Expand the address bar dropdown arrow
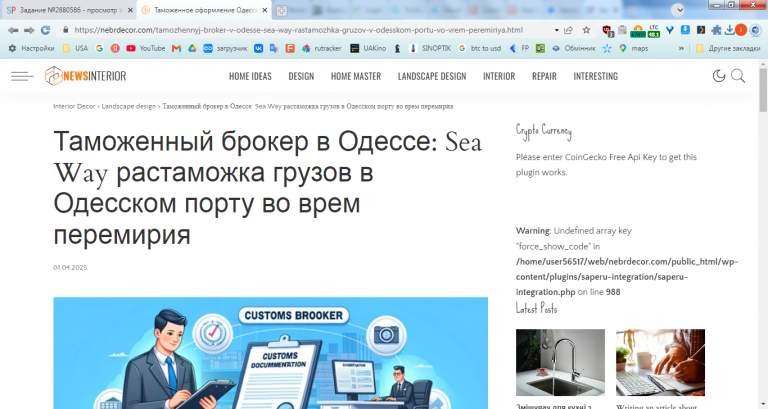 coord(556,30)
